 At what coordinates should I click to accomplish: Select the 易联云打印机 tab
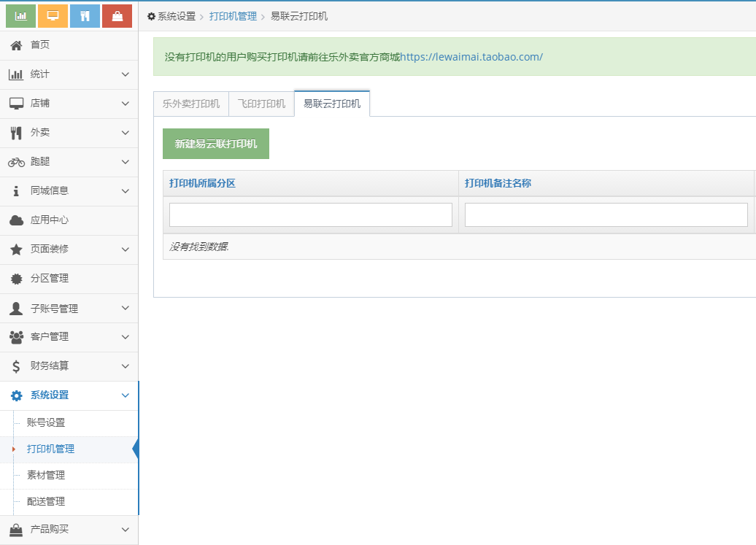coord(332,104)
